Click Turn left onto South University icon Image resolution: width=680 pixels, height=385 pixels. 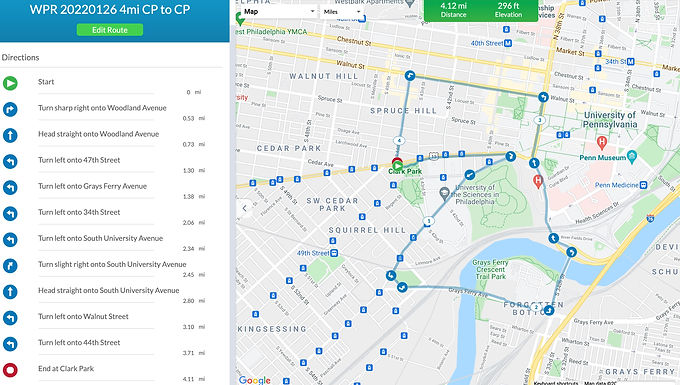(10, 239)
